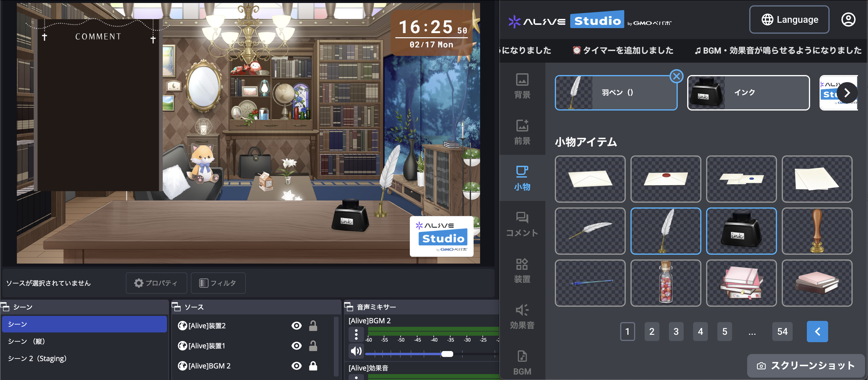Image resolution: width=868 pixels, height=380 pixels.
Task: Mute the [Alive]BGM 2 audio
Action: 356,351
